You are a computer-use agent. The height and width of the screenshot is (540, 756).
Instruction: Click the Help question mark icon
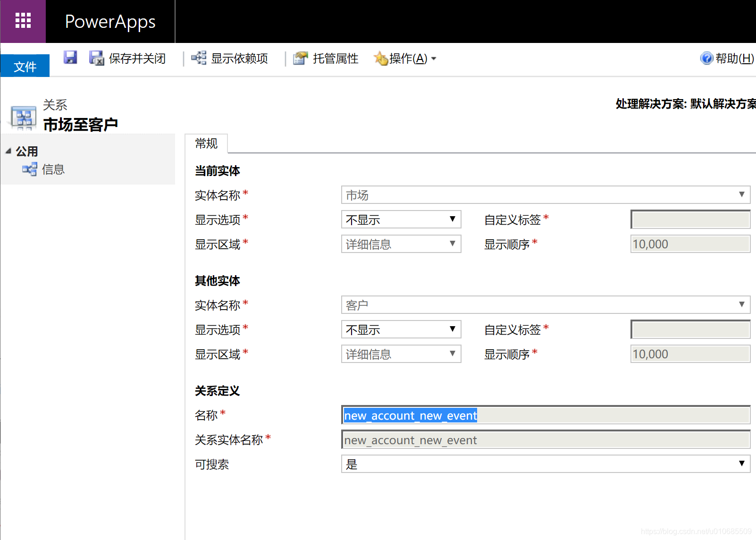click(x=706, y=58)
